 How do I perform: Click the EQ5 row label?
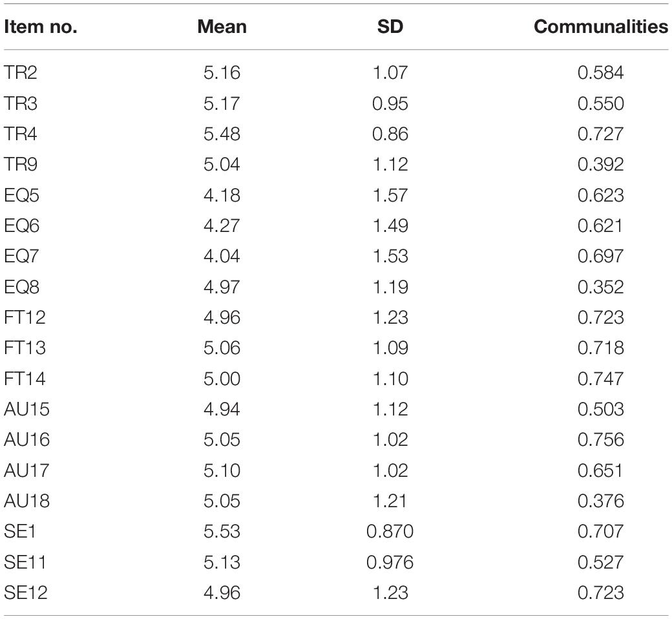tap(21, 195)
